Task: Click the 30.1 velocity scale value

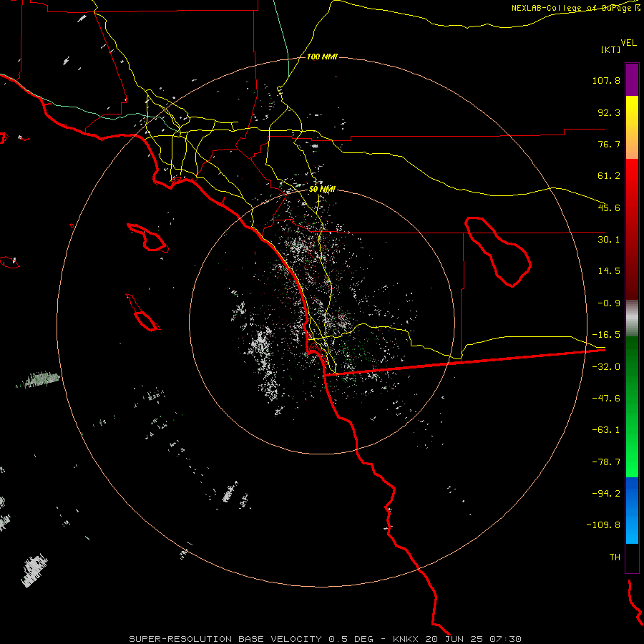Action: (609, 240)
